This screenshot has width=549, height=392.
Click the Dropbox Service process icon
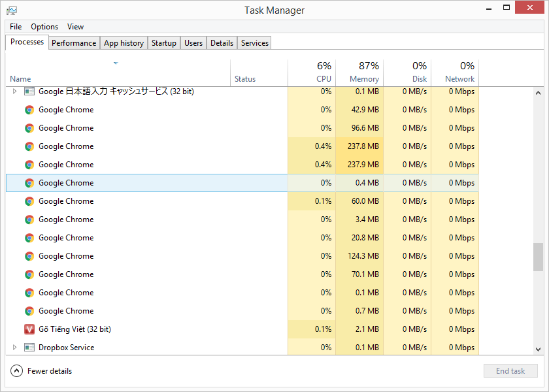pyautogui.click(x=29, y=348)
